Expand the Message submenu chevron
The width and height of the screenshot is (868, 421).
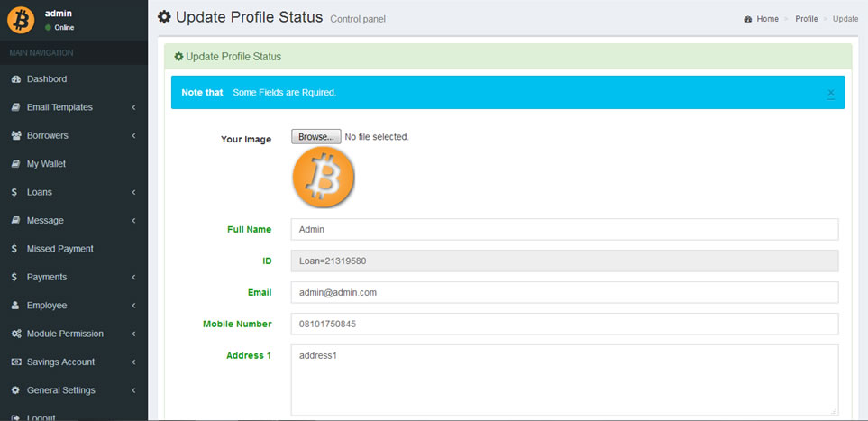pyautogui.click(x=133, y=221)
